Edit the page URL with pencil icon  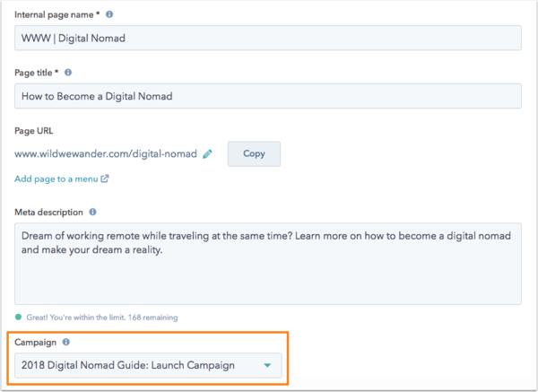[207, 153]
